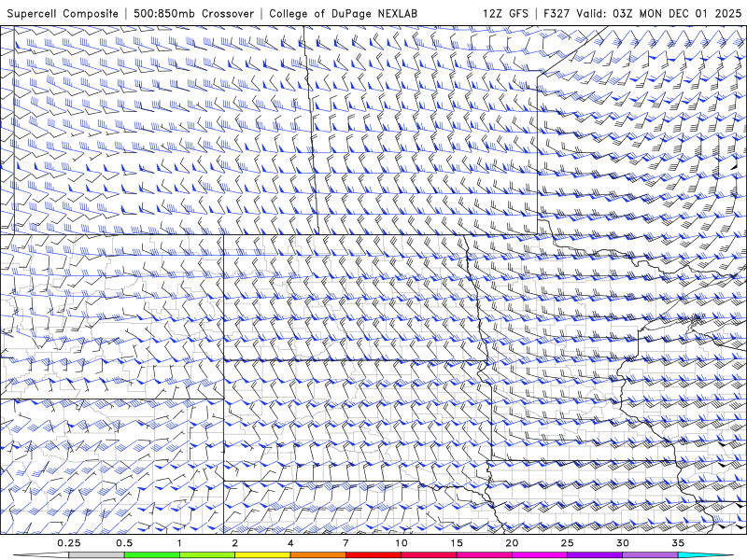The width and height of the screenshot is (747, 560).
Task: Click the legend value 10
Action: click(x=402, y=543)
